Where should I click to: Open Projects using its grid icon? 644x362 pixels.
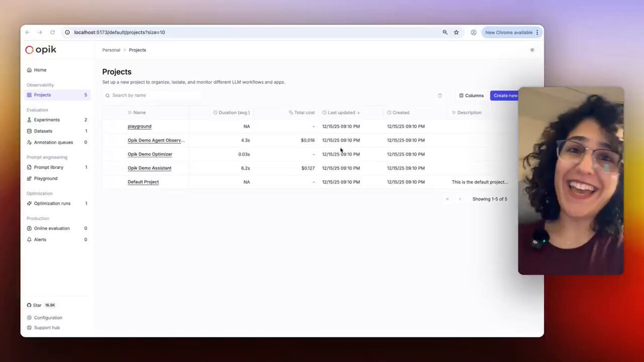pyautogui.click(x=29, y=95)
